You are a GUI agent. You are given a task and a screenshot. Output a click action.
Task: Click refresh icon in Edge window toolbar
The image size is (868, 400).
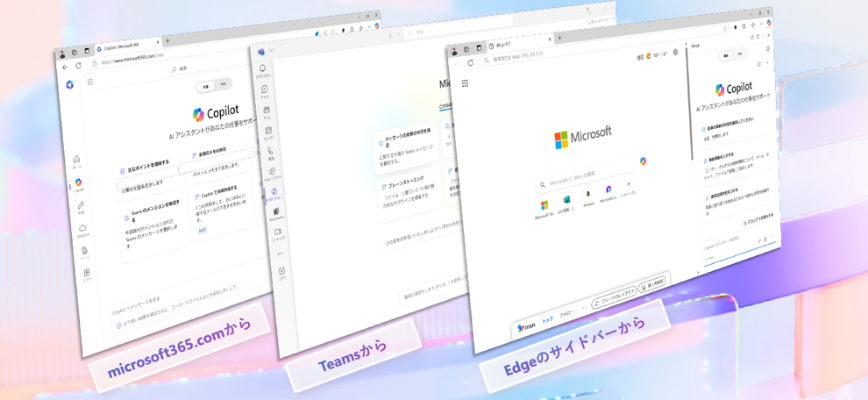tap(471, 62)
